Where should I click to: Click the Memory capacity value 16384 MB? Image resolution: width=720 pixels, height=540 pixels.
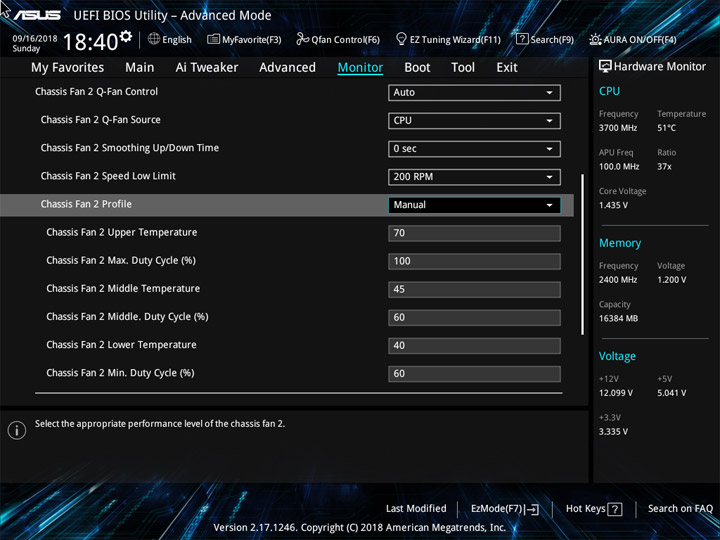click(618, 318)
